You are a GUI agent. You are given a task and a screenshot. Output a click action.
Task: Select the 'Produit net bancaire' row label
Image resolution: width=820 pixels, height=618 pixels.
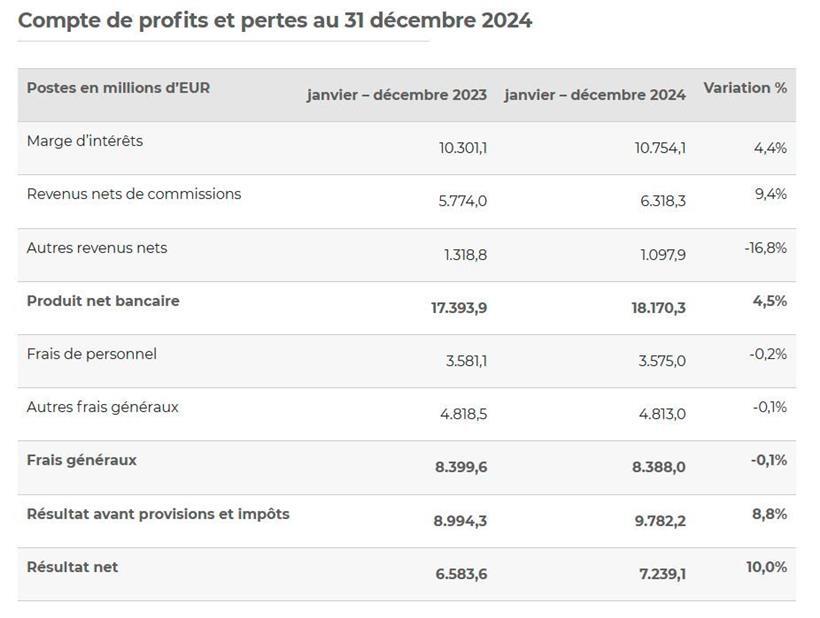click(x=103, y=301)
